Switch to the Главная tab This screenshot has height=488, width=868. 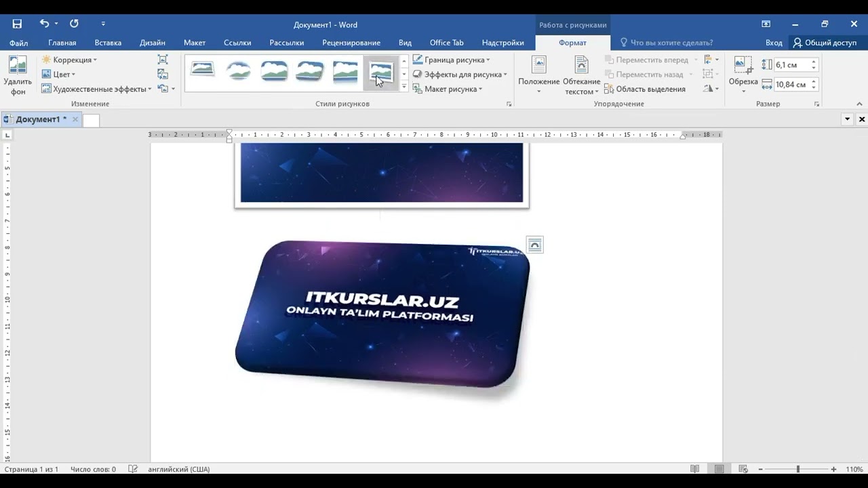click(62, 43)
